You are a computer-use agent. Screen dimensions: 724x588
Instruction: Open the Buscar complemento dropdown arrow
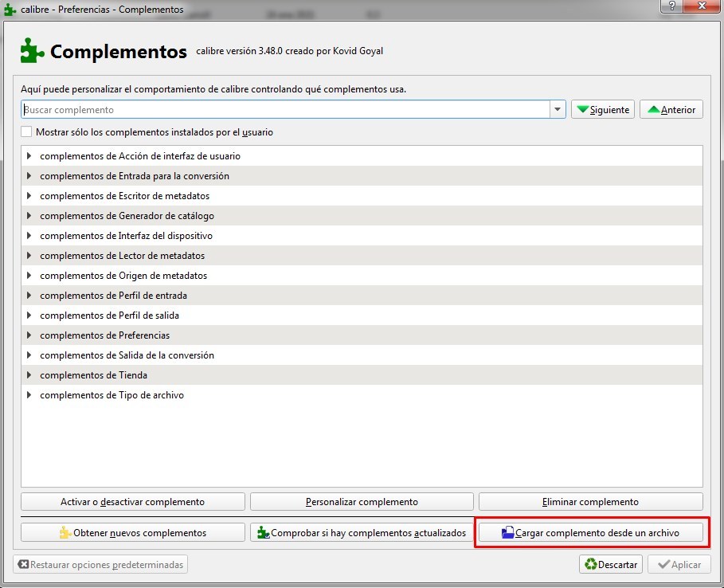click(x=558, y=110)
